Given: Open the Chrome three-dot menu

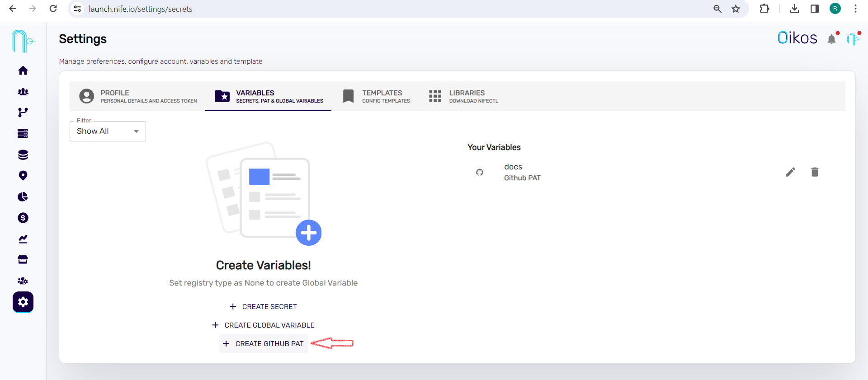Looking at the screenshot, I should point(855,9).
